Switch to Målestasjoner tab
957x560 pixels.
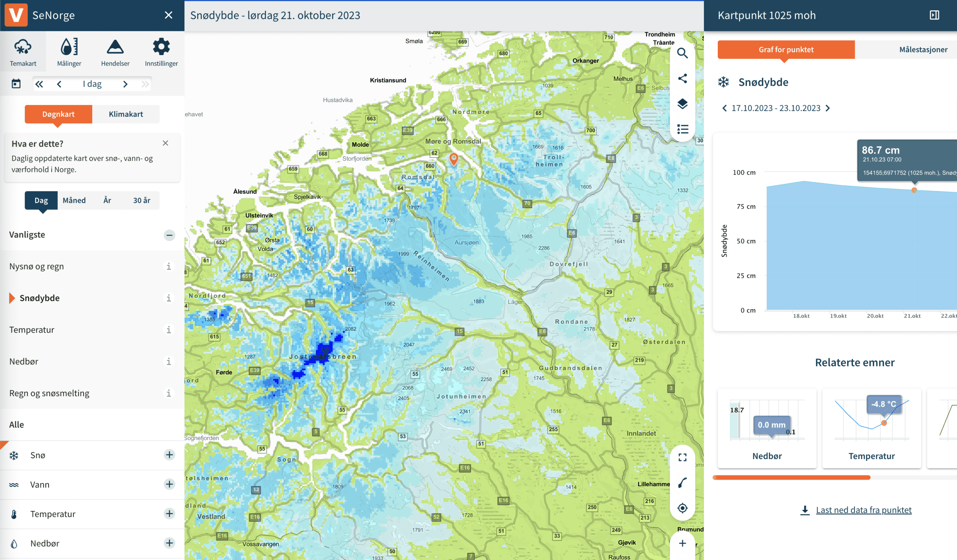click(x=923, y=49)
